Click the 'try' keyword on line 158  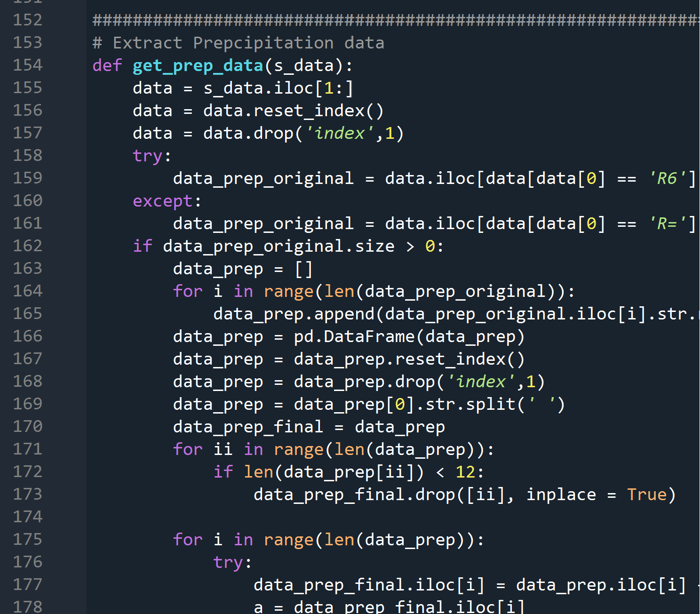pos(147,156)
